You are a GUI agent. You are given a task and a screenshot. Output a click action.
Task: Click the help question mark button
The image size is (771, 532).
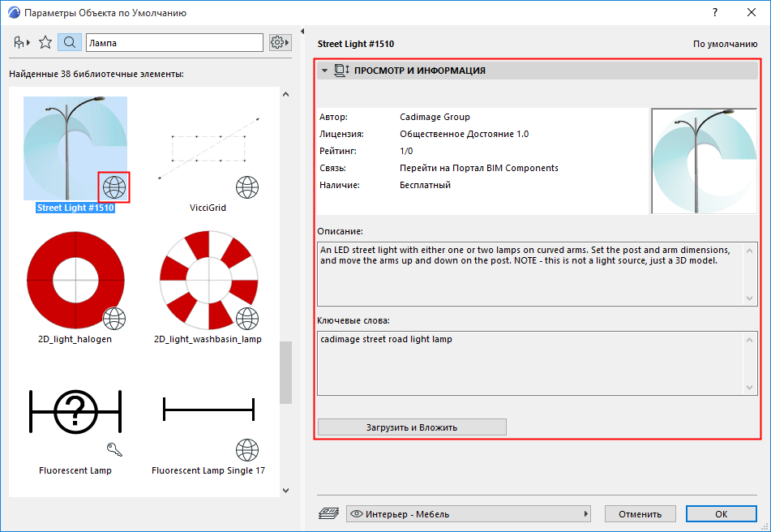pyautogui.click(x=715, y=12)
